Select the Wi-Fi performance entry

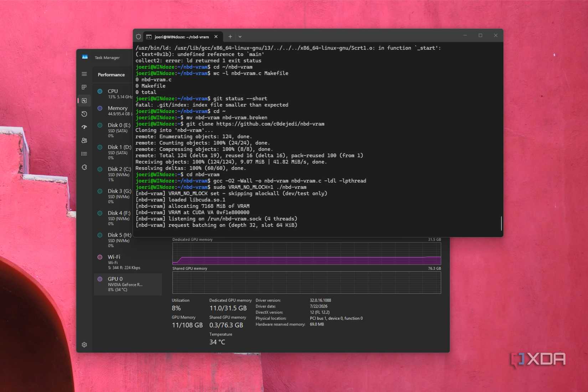[x=128, y=262]
